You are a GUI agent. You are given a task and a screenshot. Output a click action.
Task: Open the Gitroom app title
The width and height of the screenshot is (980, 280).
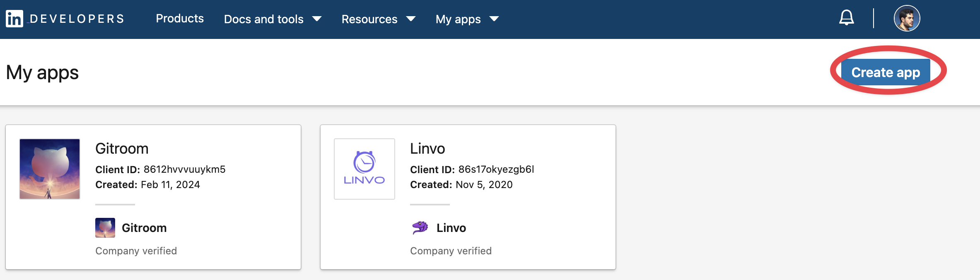point(122,149)
